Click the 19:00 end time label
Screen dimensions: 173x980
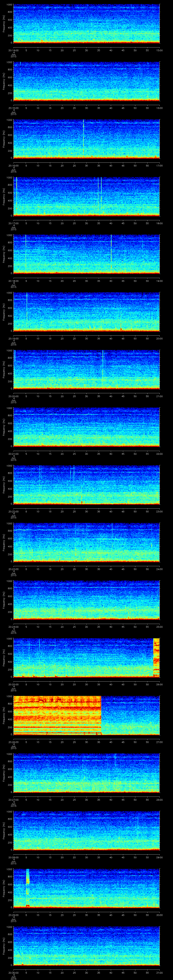pos(159,281)
